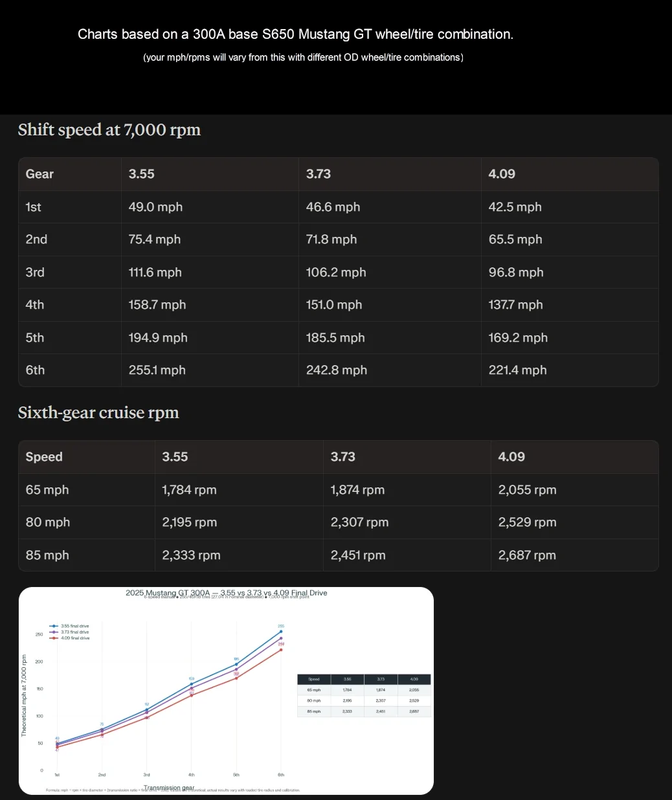This screenshot has width=672, height=800.
Task: Select the 1,784 rpm cell at 65 mph
Action: tap(189, 490)
